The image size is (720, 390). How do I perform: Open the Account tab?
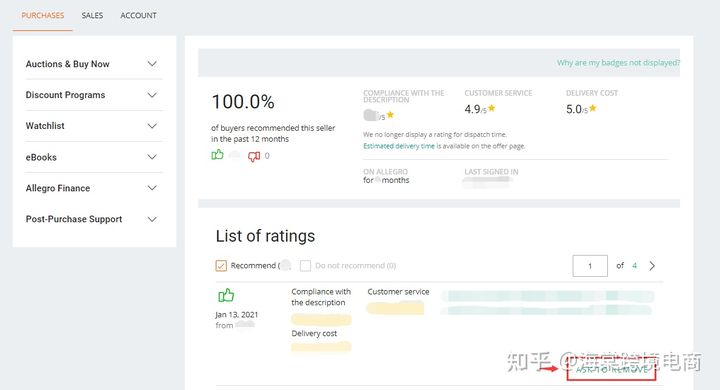(138, 16)
